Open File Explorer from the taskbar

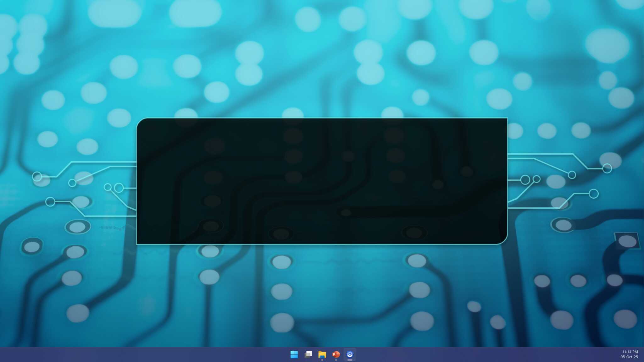[x=322, y=354]
